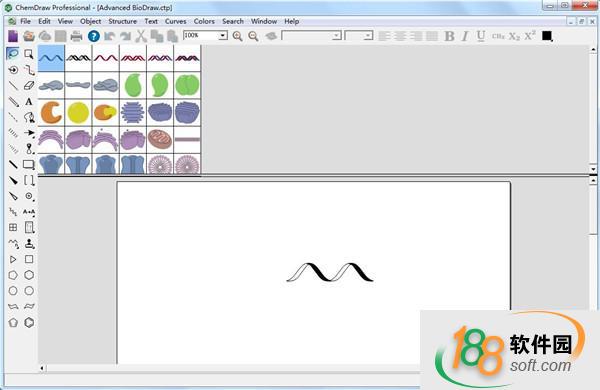The image size is (600, 390).
Task: Click the Open file toolbar icon
Action: pyautogui.click(x=29, y=36)
